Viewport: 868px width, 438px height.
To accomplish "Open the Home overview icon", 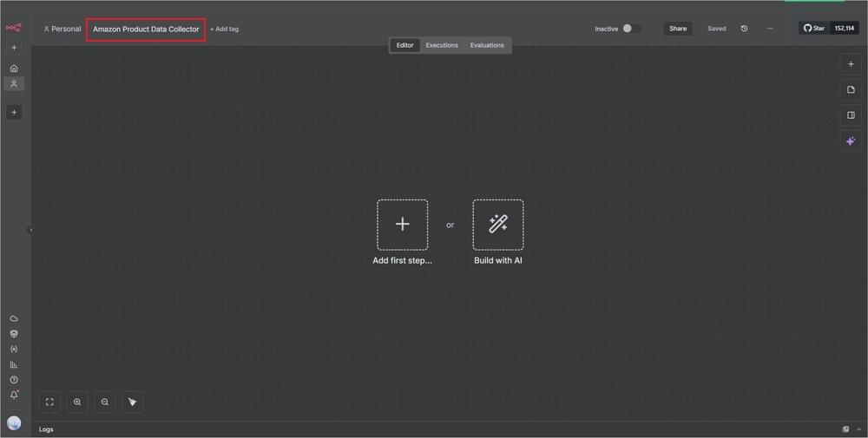I will coord(14,69).
